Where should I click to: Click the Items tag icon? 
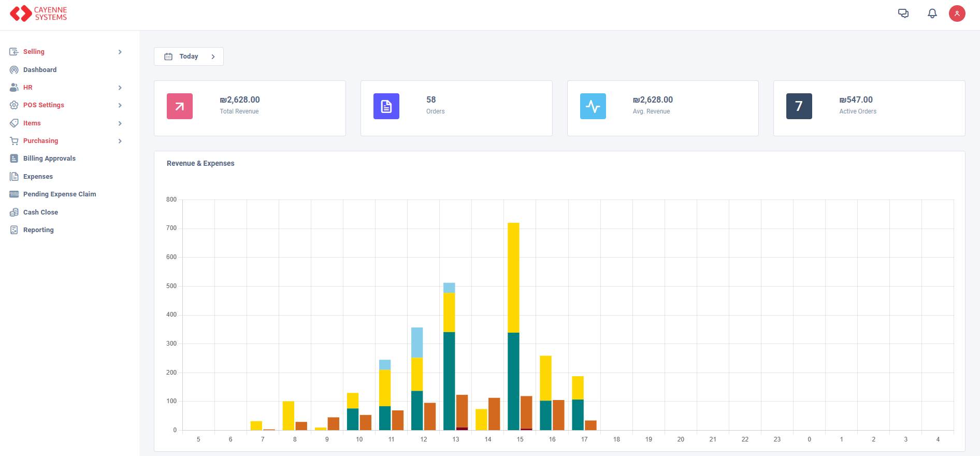(x=14, y=123)
